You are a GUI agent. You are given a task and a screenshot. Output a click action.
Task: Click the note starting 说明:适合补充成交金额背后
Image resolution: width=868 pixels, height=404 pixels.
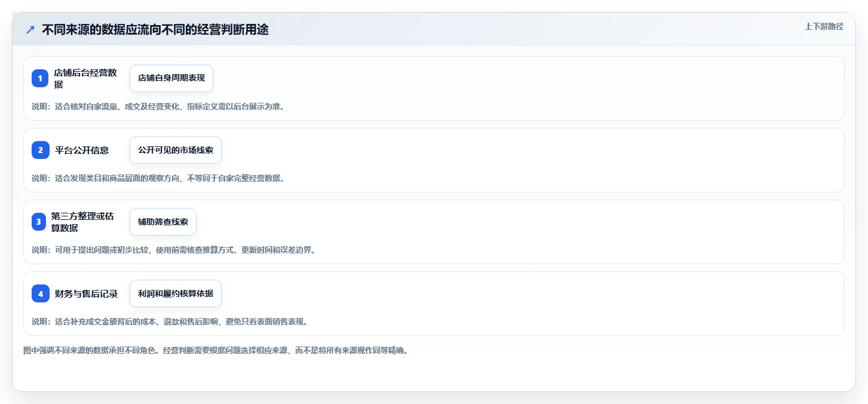170,322
